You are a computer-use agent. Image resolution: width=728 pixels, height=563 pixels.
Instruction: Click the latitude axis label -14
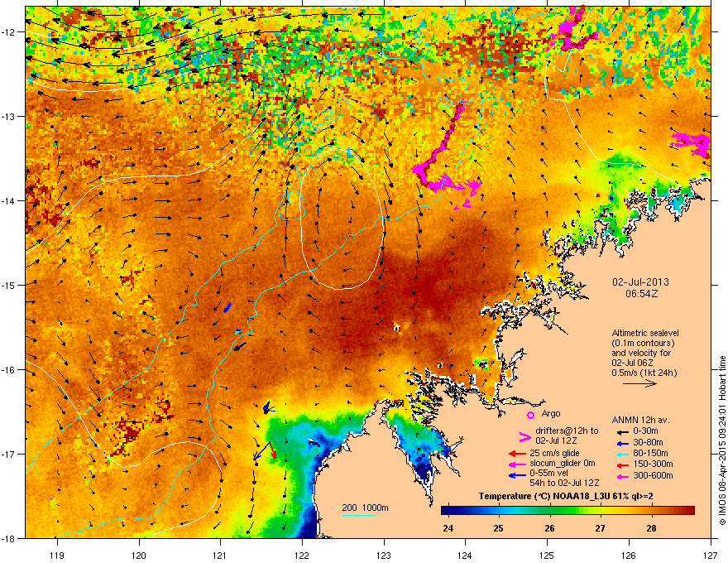tap(8, 201)
